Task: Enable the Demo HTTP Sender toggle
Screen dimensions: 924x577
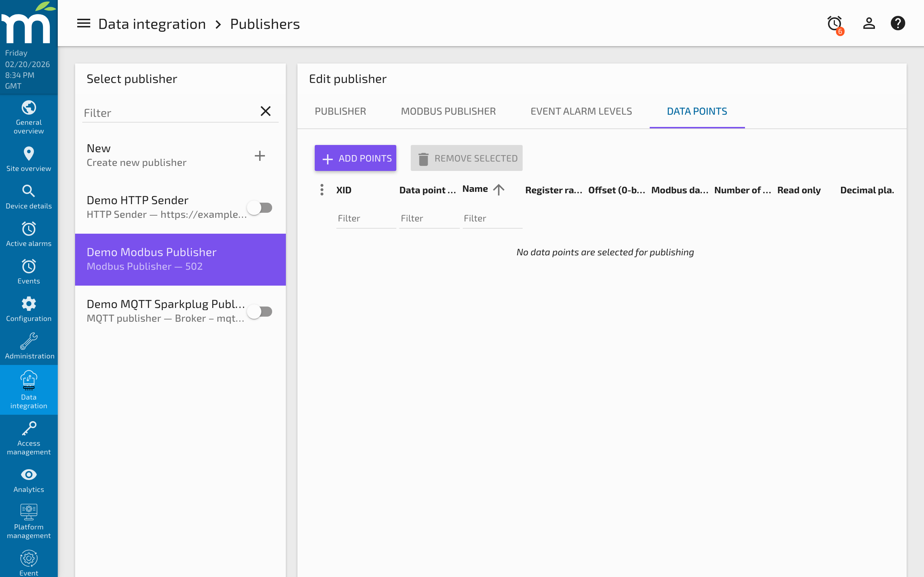Action: point(260,208)
